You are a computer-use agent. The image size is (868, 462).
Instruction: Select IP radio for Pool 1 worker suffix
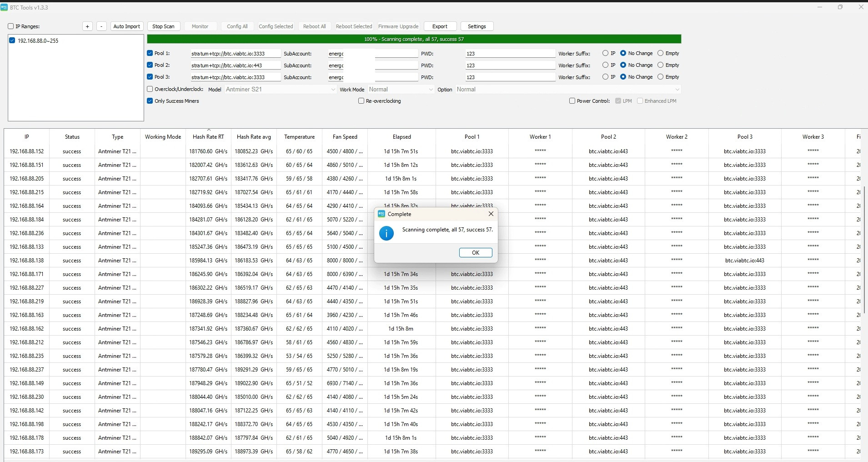(605, 53)
